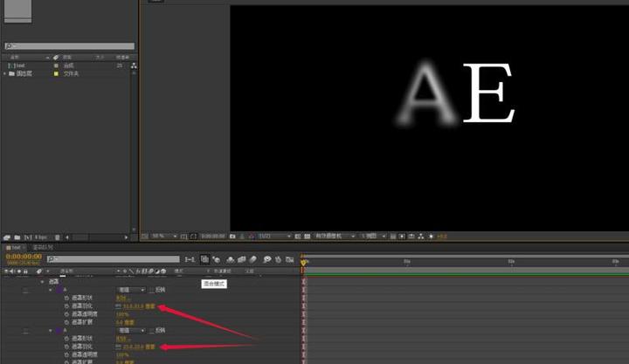
Task: Toggle upper mask's 遮罩羽化 stopwatch
Action: click(66, 306)
